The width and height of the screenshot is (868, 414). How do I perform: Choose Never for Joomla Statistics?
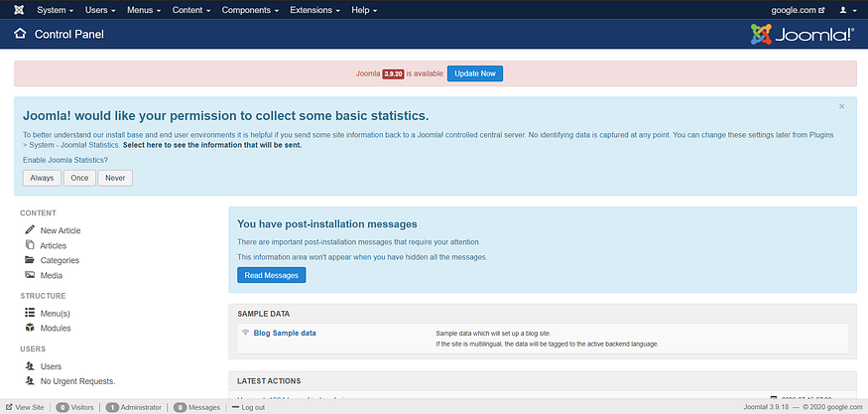pos(115,178)
